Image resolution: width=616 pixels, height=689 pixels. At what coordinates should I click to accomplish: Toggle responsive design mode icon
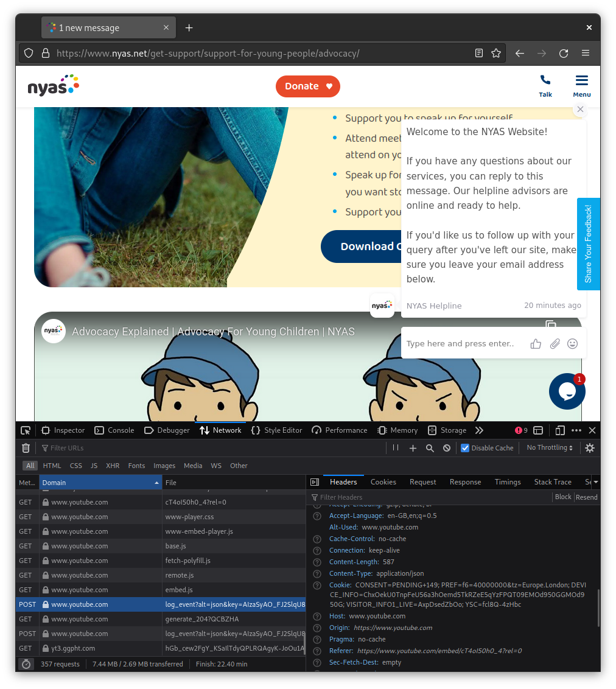pos(560,430)
